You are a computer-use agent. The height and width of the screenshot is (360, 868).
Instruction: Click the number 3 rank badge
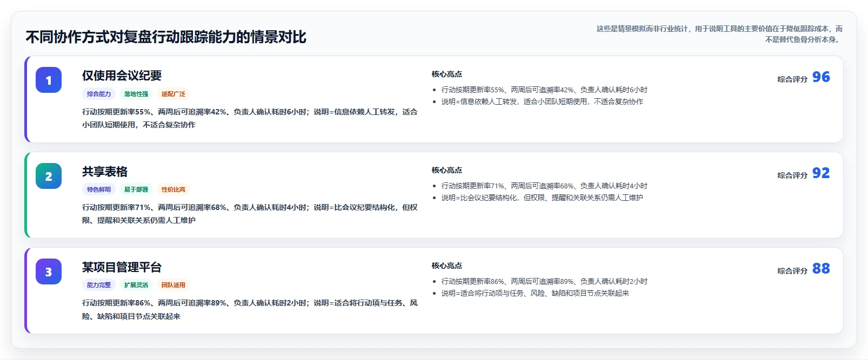pos(49,271)
